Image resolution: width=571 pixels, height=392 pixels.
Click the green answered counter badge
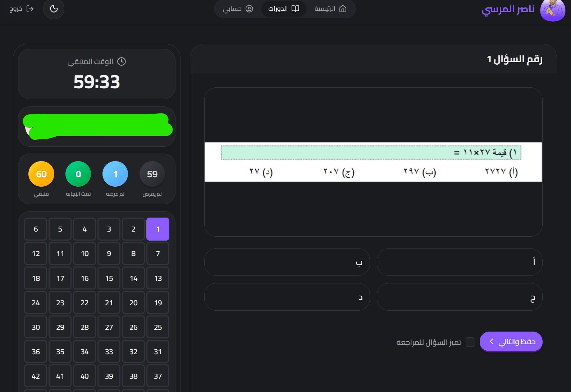[78, 174]
